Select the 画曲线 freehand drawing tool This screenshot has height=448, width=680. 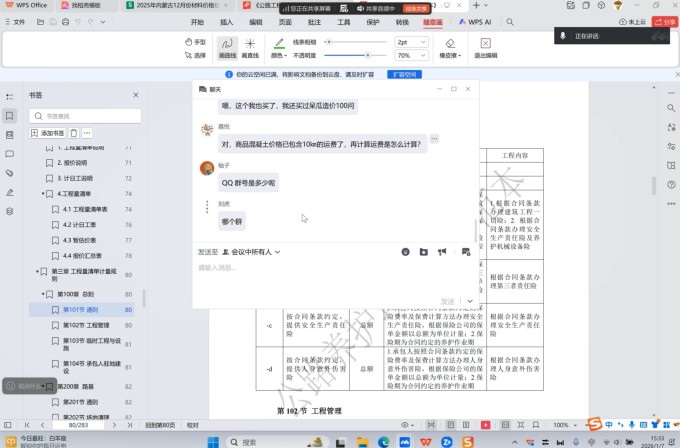(227, 47)
